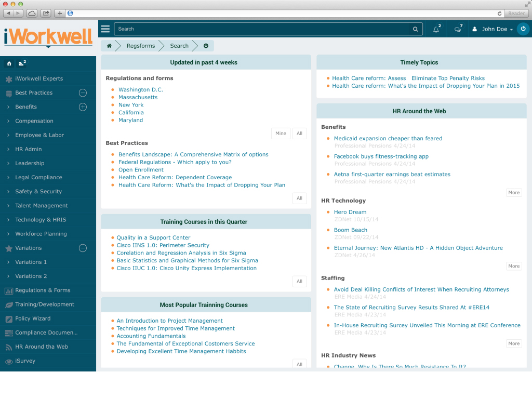Open the chat messages icon
The image size is (532, 399).
click(x=458, y=29)
